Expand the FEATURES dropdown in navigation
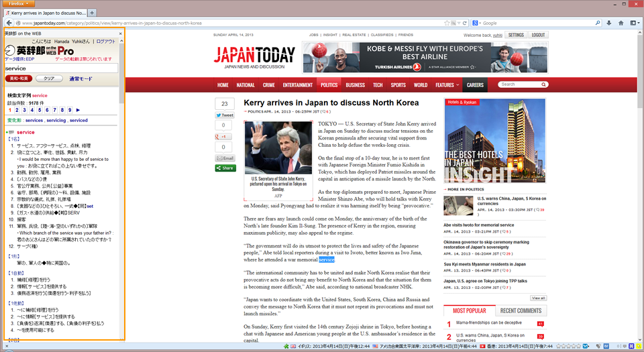 point(447,85)
